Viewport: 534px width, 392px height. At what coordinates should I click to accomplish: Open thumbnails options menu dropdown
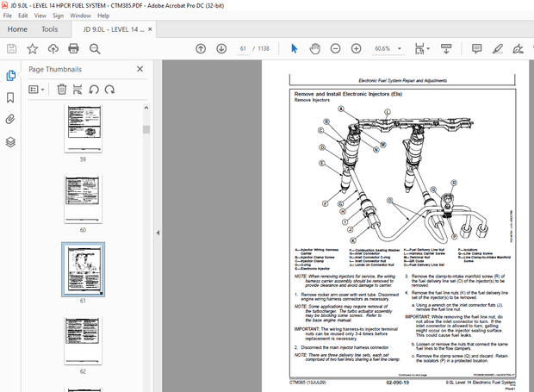click(36, 90)
